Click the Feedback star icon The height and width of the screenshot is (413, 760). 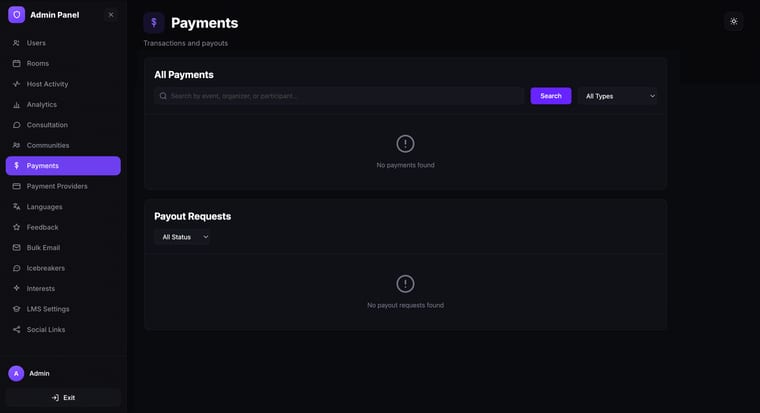[16, 227]
